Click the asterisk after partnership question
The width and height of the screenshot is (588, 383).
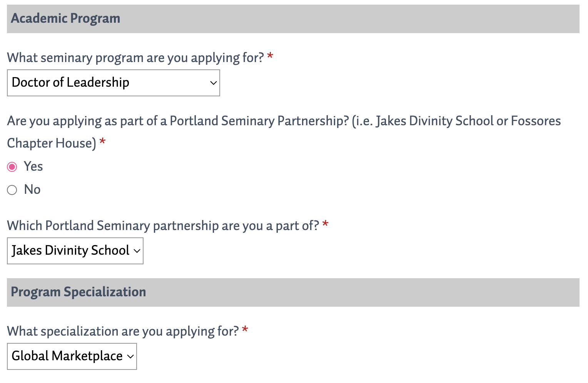click(103, 142)
